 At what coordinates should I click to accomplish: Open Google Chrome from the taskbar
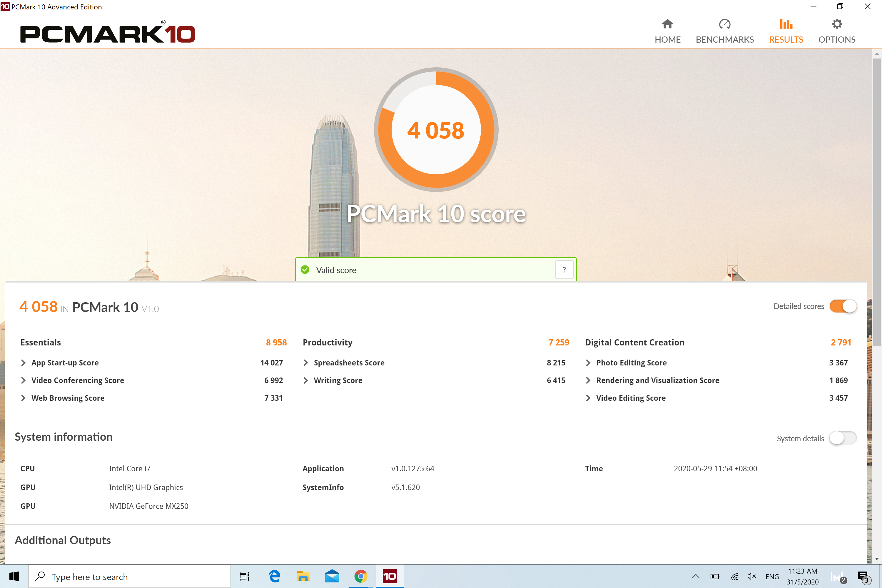point(361,576)
